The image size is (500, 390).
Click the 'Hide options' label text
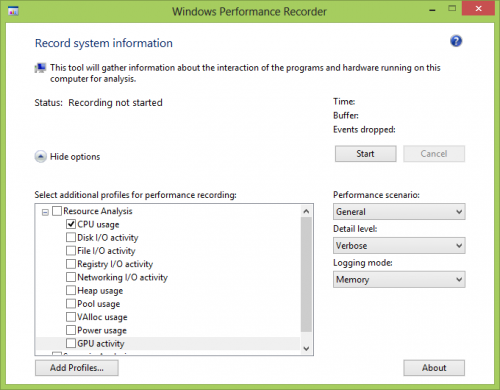75,157
